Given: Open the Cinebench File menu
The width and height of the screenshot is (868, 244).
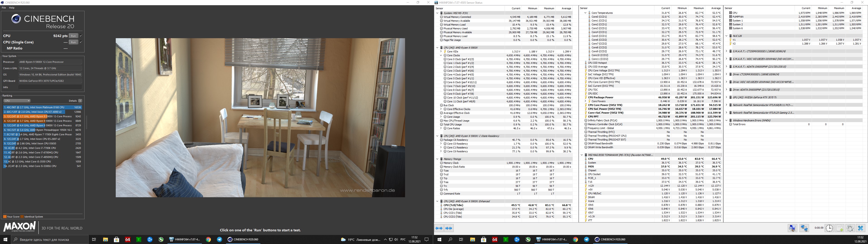Looking at the screenshot, I should pos(4,7).
